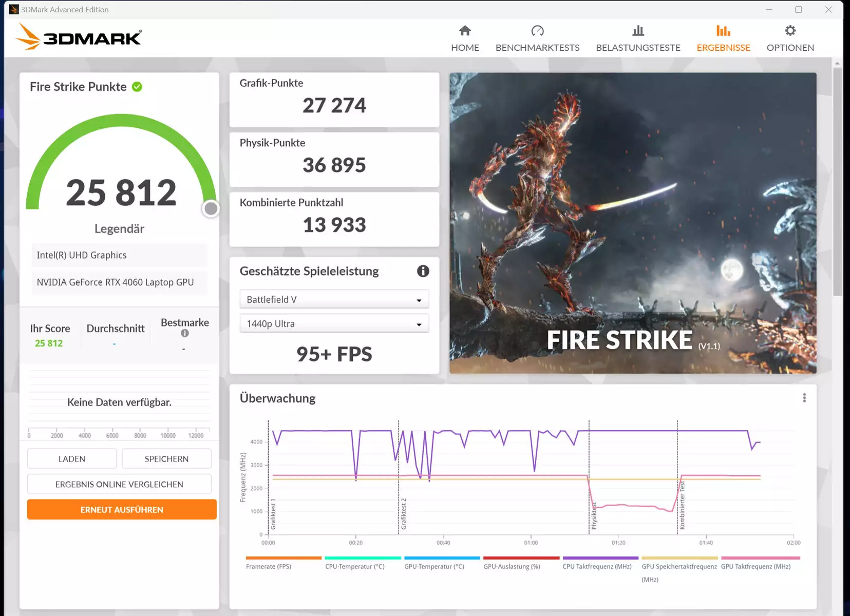Image resolution: width=850 pixels, height=616 pixels.
Task: Click the ERGEBNIS ONLINE VERGLEICHEN button
Action: click(x=119, y=484)
